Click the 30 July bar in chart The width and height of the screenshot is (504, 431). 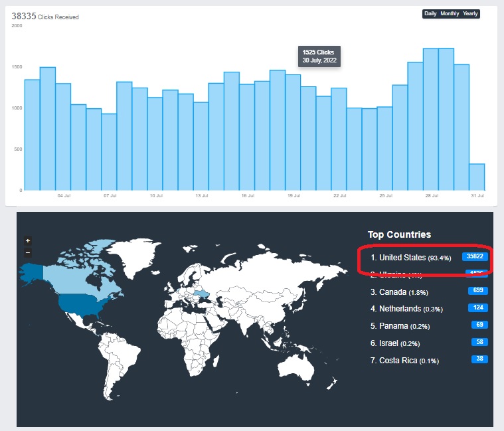point(462,128)
